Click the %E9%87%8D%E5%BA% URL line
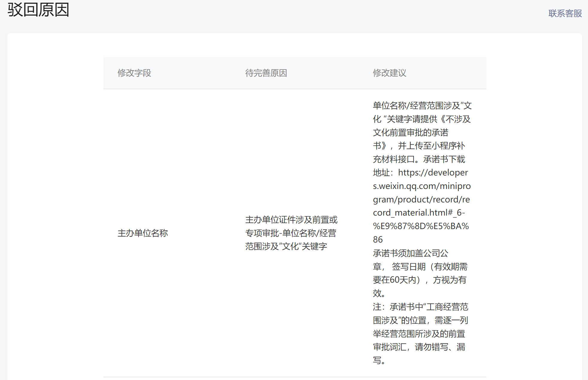 [x=420, y=226]
